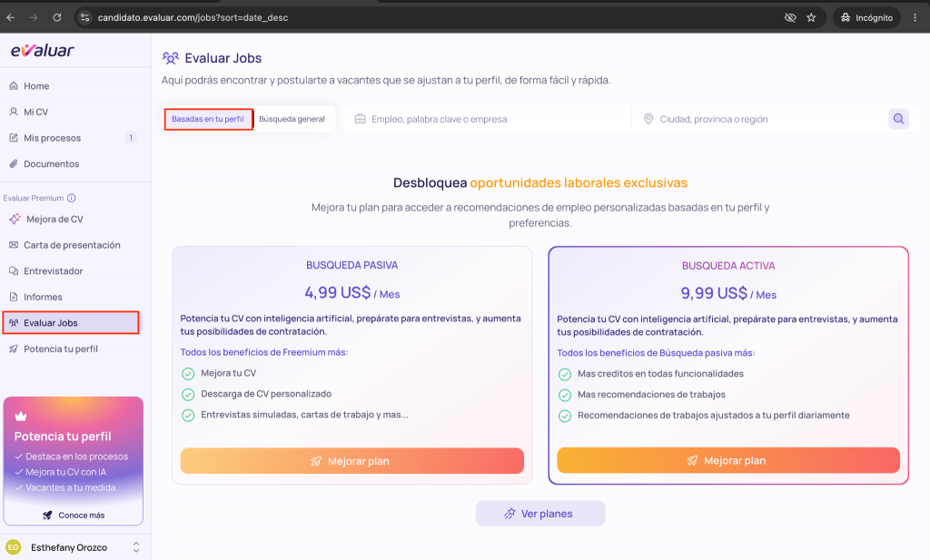930x560 pixels.
Task: Click Vacantes a tu medida text
Action: click(x=71, y=487)
